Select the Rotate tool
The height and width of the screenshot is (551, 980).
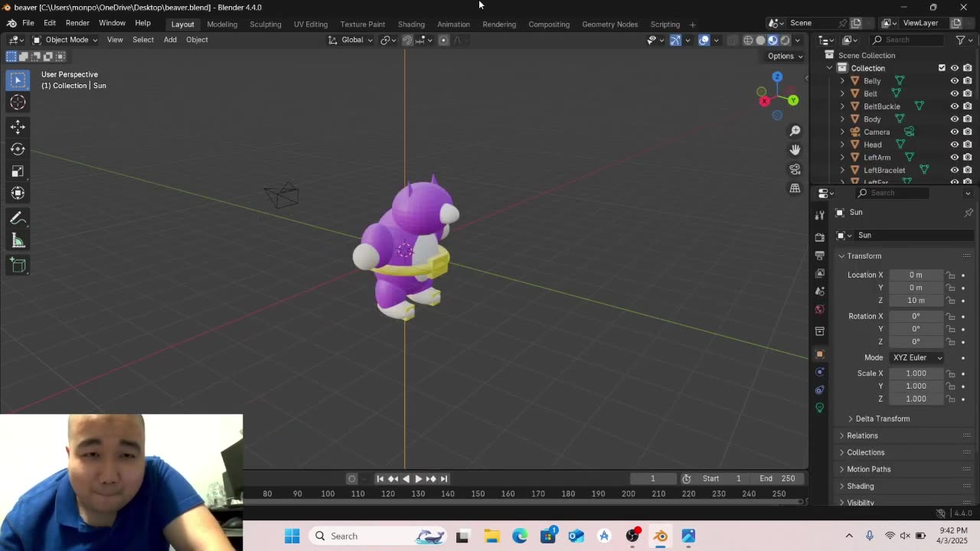point(18,149)
